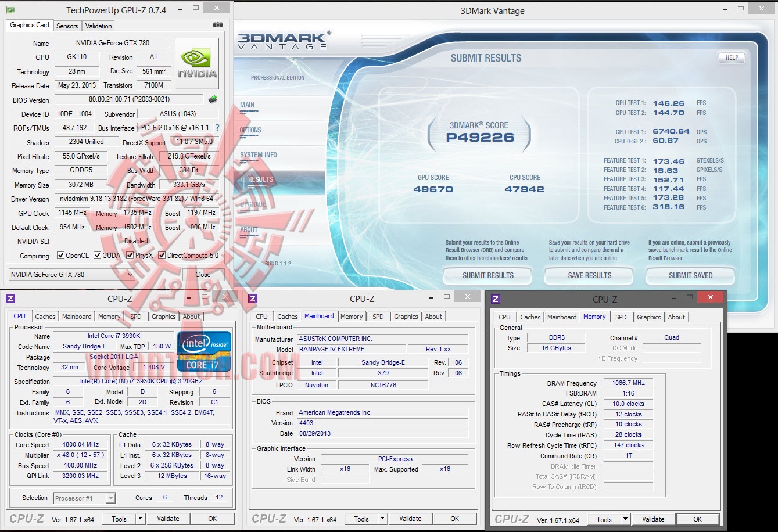
Task: Click the NVIDIA logo in GPU-Z
Action: 198,63
